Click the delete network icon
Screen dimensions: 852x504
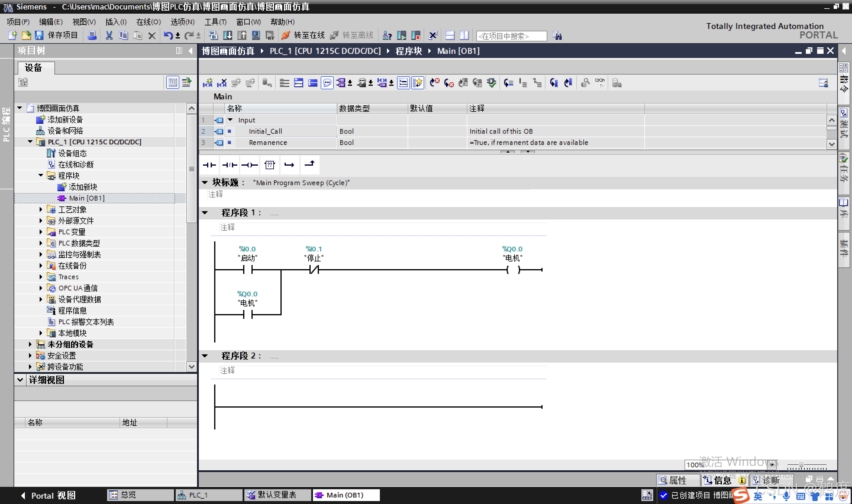(x=222, y=83)
